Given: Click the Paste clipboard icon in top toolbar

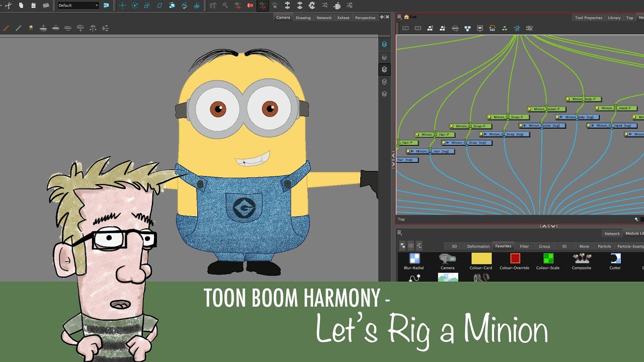Looking at the screenshot, I should tap(33, 6).
